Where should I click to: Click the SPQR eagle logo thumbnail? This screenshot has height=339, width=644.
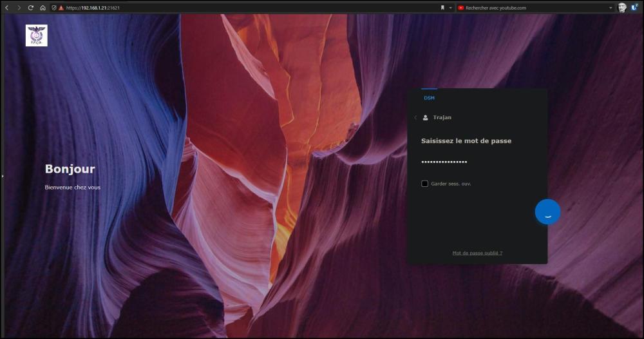pyautogui.click(x=37, y=35)
